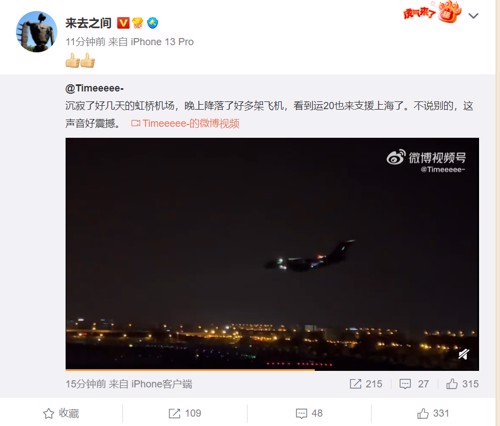This screenshot has height=426, width=500.
Task: Like this post showing 331 likes
Action: (433, 413)
